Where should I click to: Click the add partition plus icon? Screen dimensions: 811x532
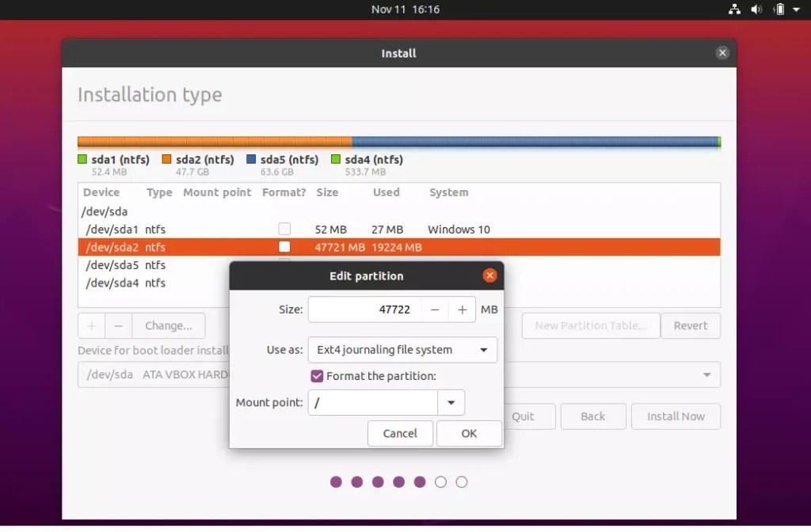(x=91, y=325)
